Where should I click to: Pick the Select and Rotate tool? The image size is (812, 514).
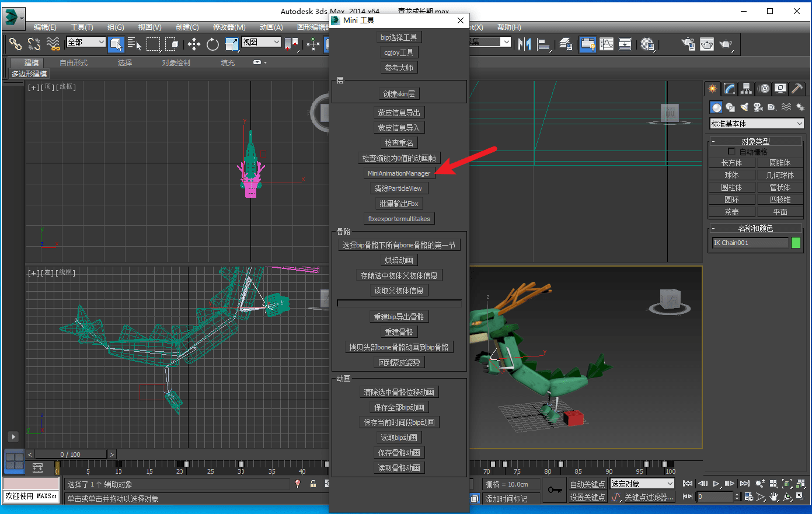tap(213, 44)
